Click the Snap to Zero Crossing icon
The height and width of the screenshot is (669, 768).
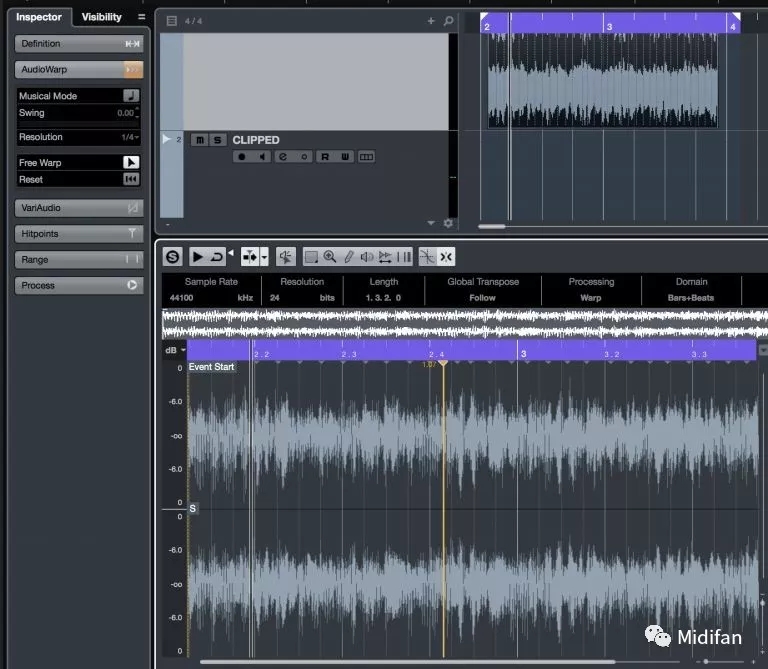pos(427,257)
